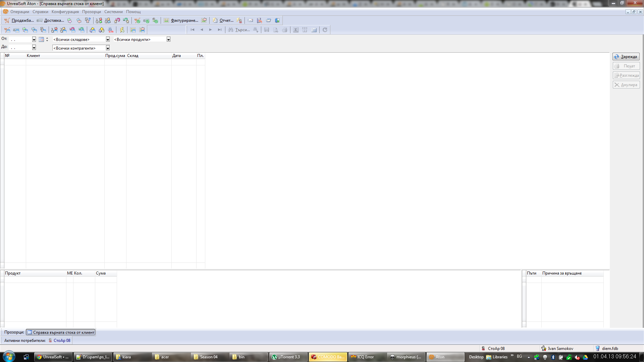The height and width of the screenshot is (362, 644).
Task: Go to last record navigation arrow
Action: tap(219, 30)
